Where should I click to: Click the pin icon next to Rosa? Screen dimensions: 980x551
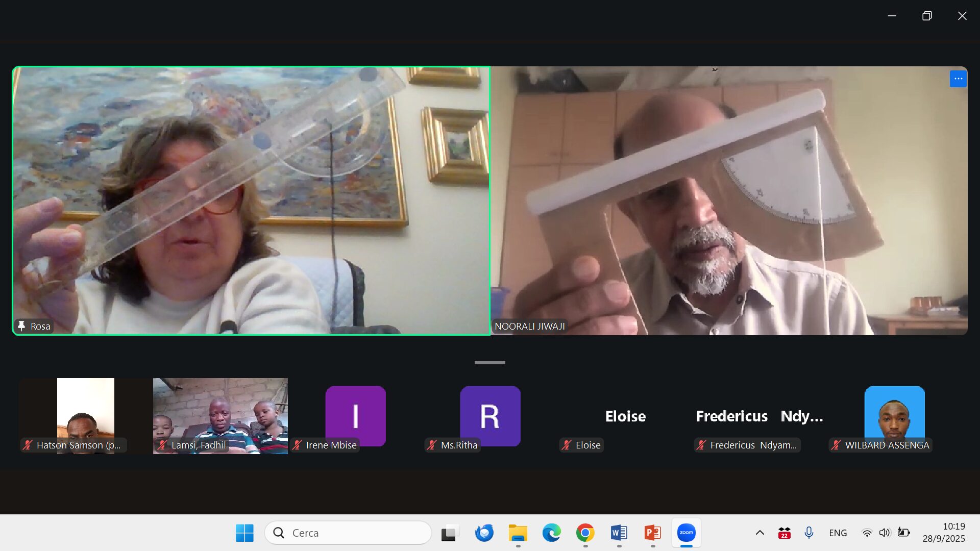pos(21,326)
